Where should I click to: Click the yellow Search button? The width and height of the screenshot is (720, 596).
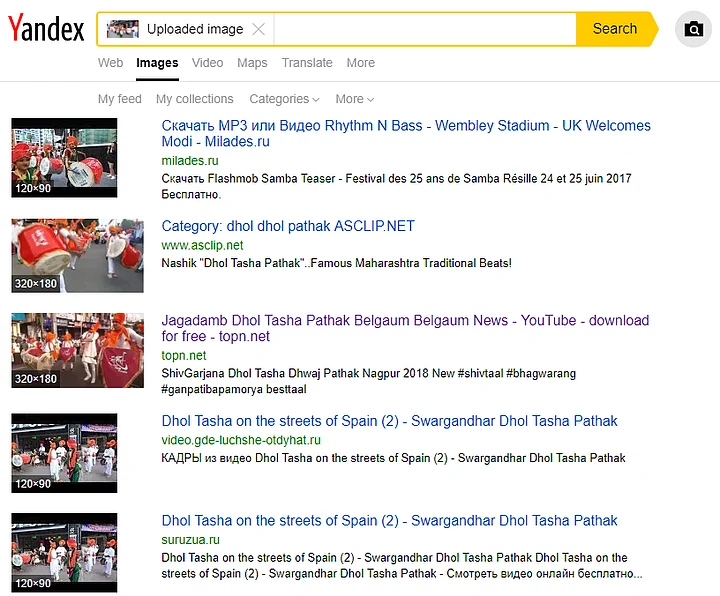615,29
